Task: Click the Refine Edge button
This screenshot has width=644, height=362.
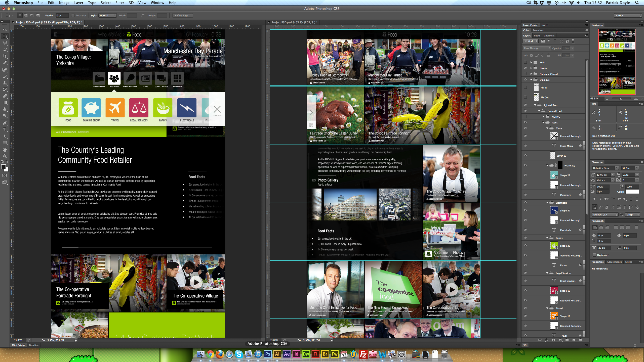Action: [x=182, y=15]
